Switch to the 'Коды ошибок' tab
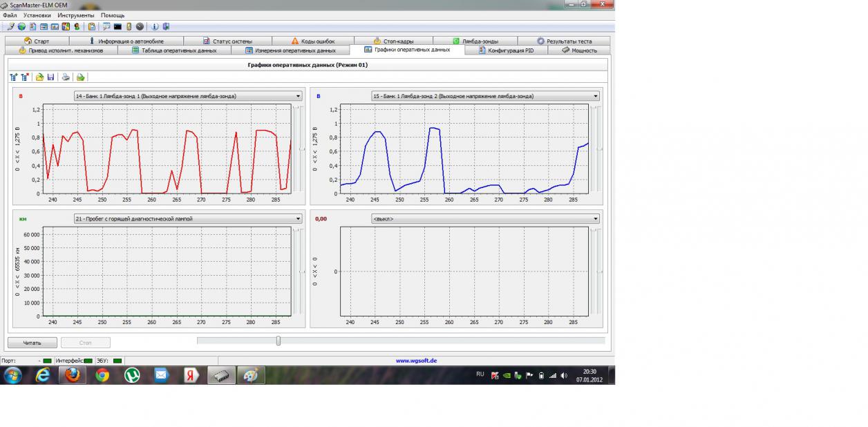Screen dimensions: 868x427 (313, 41)
